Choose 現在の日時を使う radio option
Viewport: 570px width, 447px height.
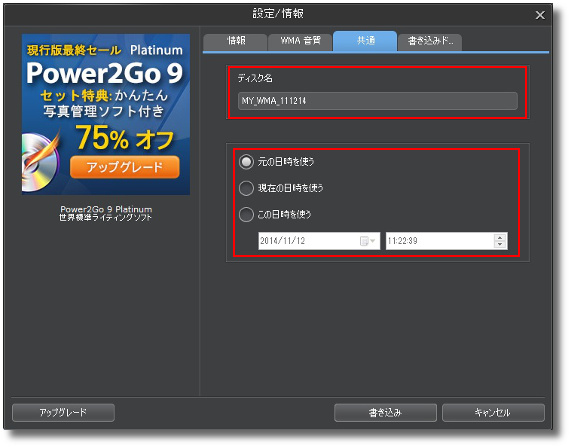[x=246, y=188]
